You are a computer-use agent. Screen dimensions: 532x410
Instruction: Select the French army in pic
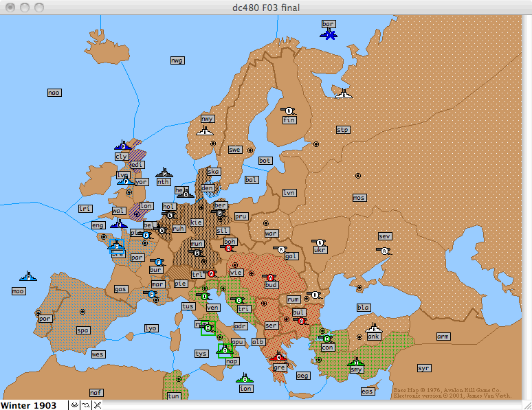point(146,235)
